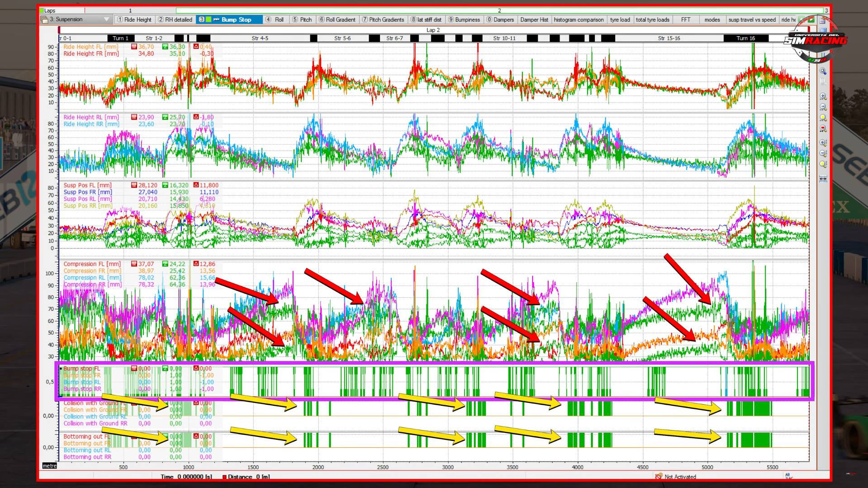
Task: Select the 'Compression RR [mm]' channel label
Action: pyautogui.click(x=92, y=284)
